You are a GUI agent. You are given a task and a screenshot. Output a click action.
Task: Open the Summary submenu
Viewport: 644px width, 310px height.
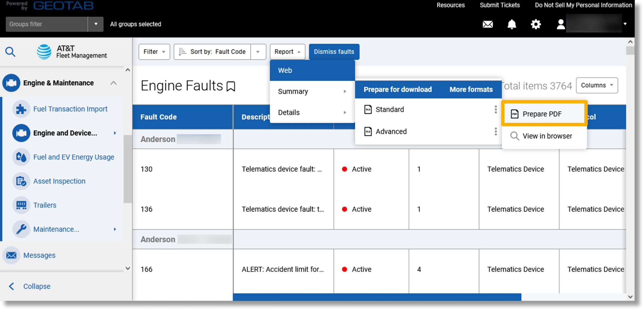tap(312, 91)
